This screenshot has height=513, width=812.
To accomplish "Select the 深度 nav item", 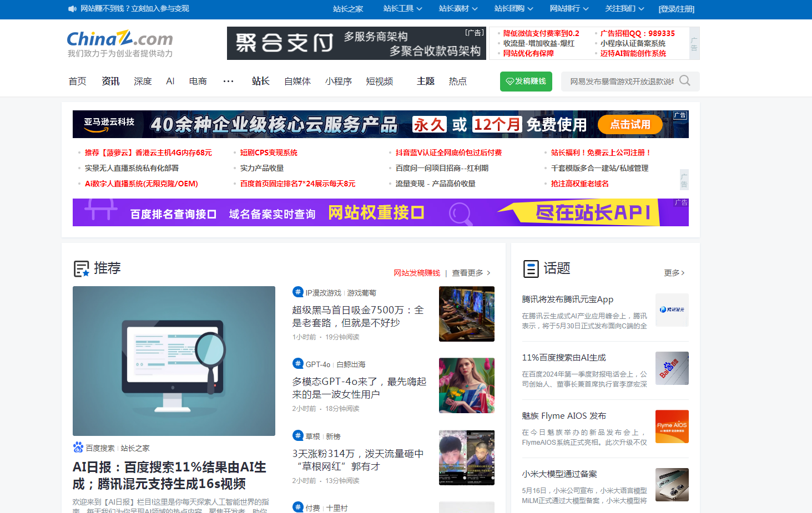I will [x=143, y=81].
